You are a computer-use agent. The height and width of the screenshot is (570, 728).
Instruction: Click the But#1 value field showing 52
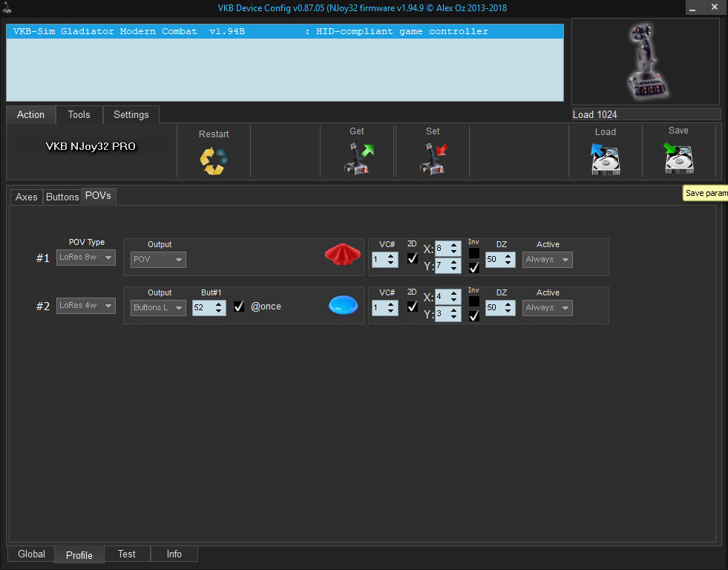[202, 307]
